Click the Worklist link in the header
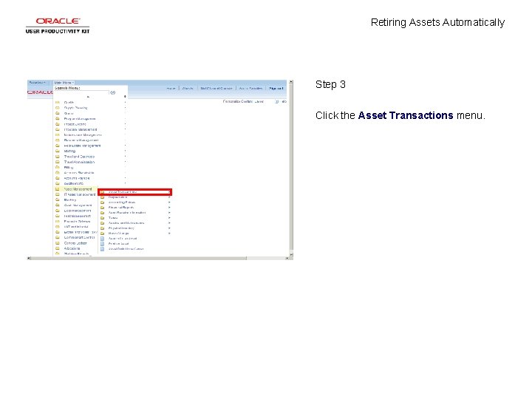 tap(188, 88)
